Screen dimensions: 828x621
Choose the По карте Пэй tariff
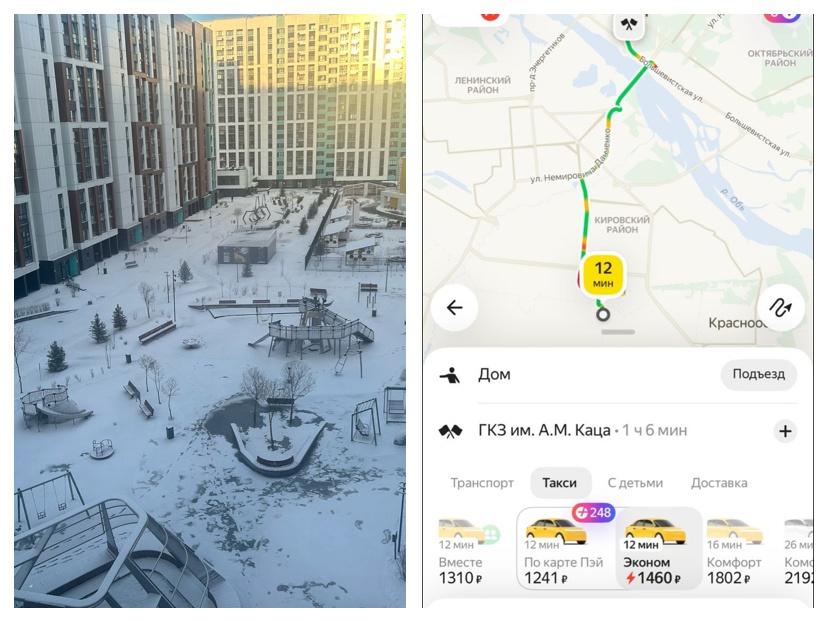point(565,549)
